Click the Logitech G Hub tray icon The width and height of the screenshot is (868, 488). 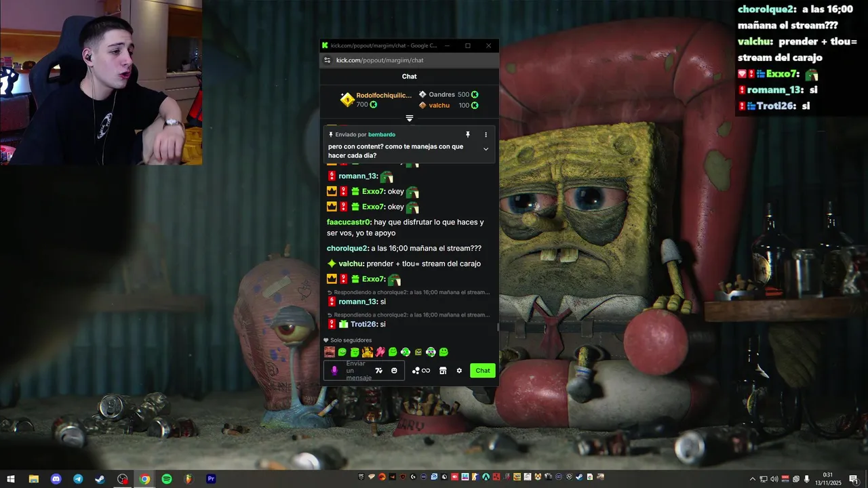(x=413, y=476)
